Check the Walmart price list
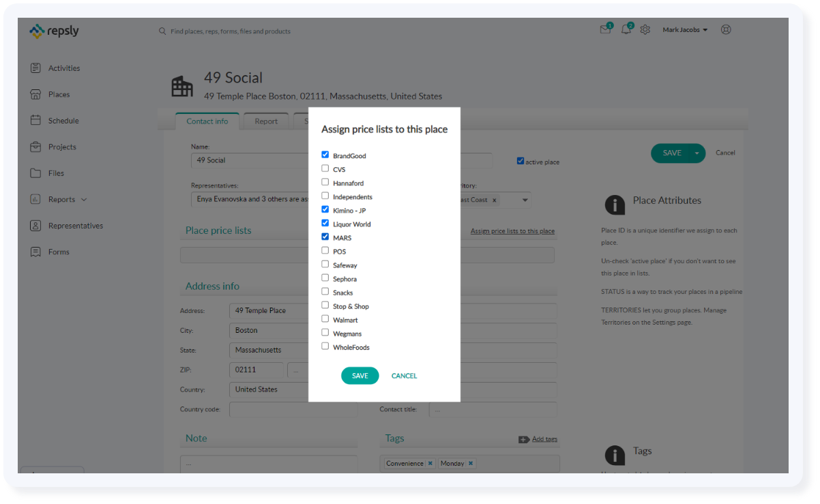This screenshot has width=820, height=504. click(x=325, y=318)
